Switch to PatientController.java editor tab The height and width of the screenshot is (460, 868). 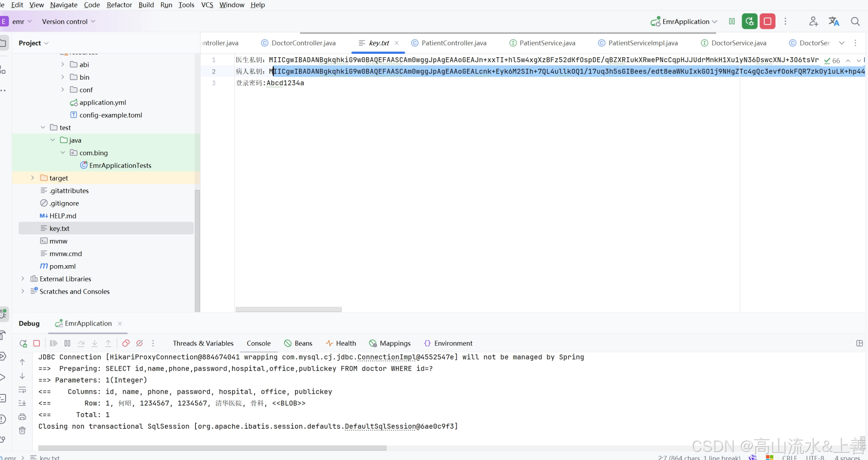pyautogui.click(x=454, y=43)
